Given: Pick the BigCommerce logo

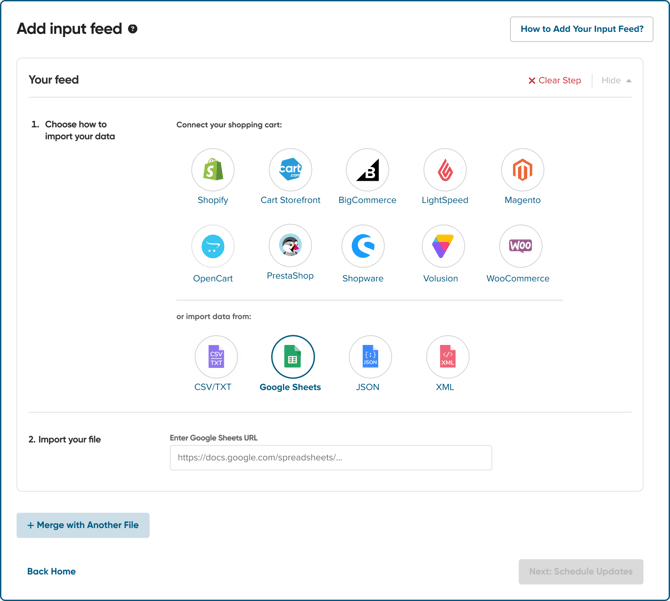Looking at the screenshot, I should (367, 170).
